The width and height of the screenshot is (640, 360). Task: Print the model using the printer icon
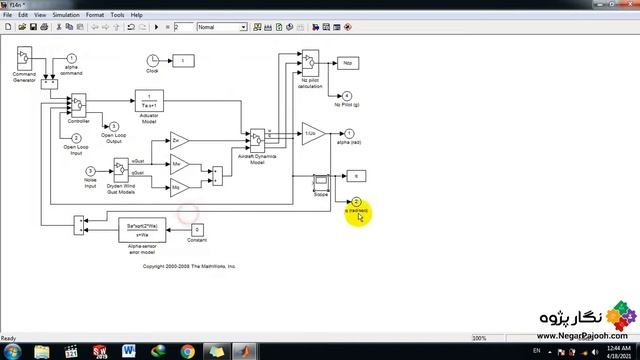point(44,27)
